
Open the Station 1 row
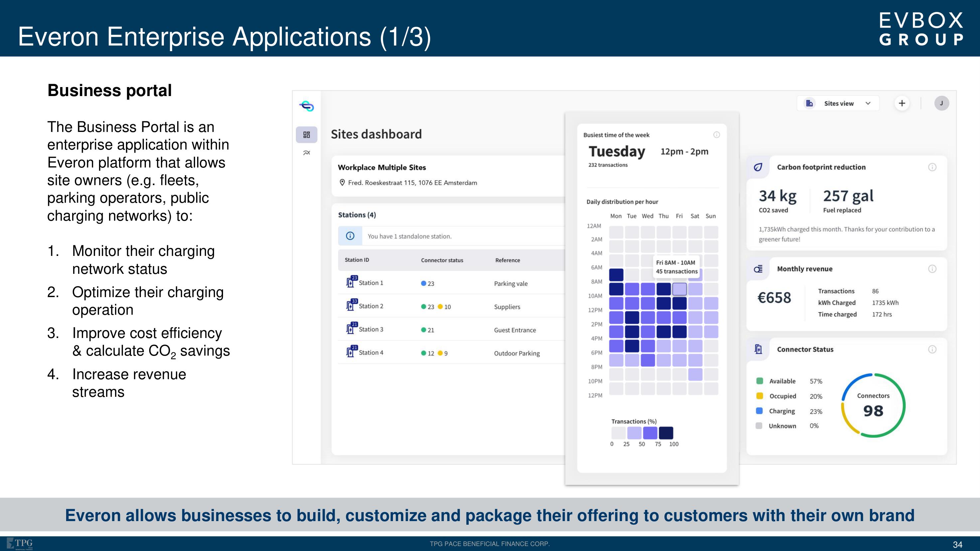click(451, 282)
